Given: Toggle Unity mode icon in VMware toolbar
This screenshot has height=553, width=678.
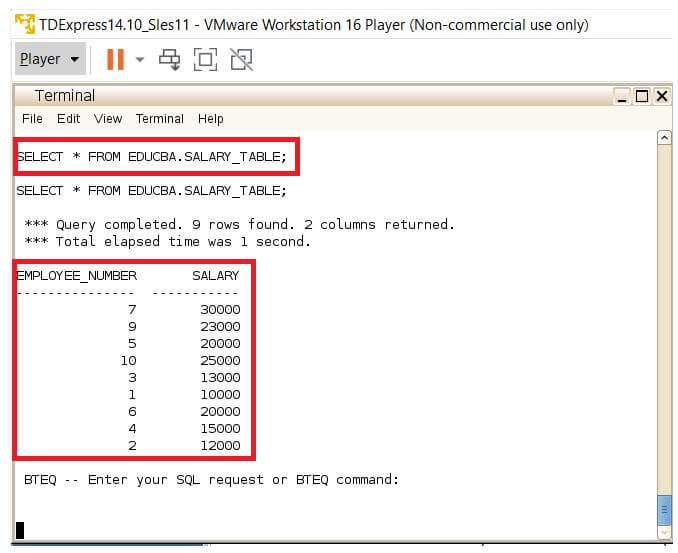Looking at the screenshot, I should (241, 59).
